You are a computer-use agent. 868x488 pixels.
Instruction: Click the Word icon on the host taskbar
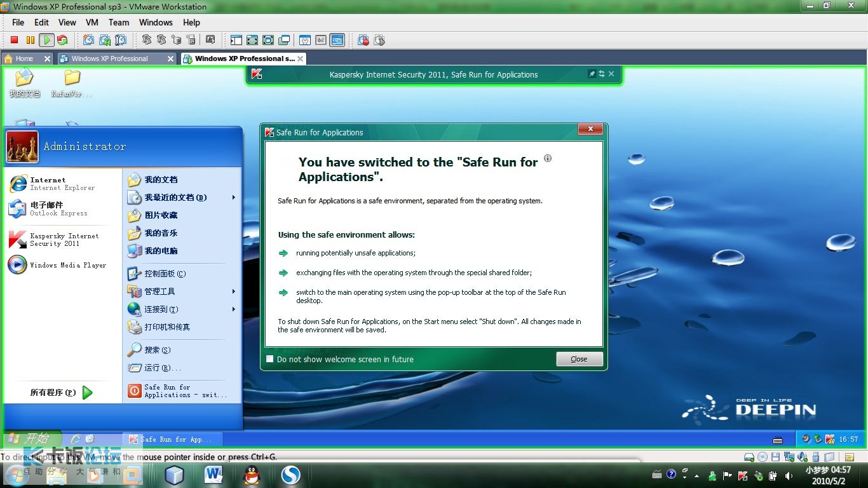click(x=214, y=475)
